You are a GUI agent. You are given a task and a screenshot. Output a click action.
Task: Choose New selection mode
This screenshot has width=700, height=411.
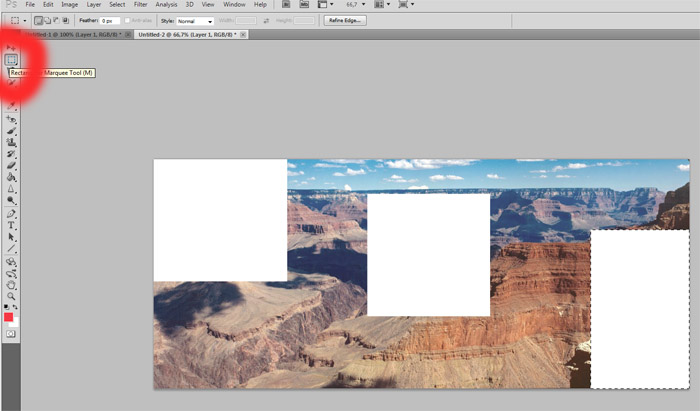pos(39,21)
